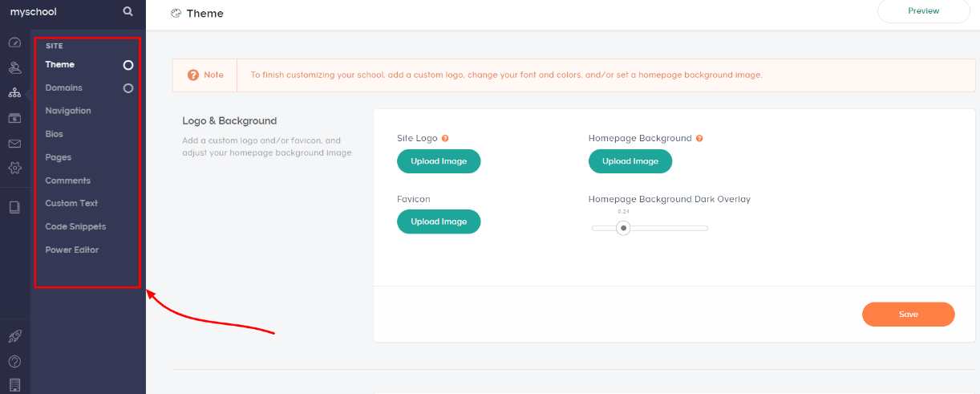Click the Theme status circle indicator
The image size is (980, 394).
pyautogui.click(x=128, y=65)
